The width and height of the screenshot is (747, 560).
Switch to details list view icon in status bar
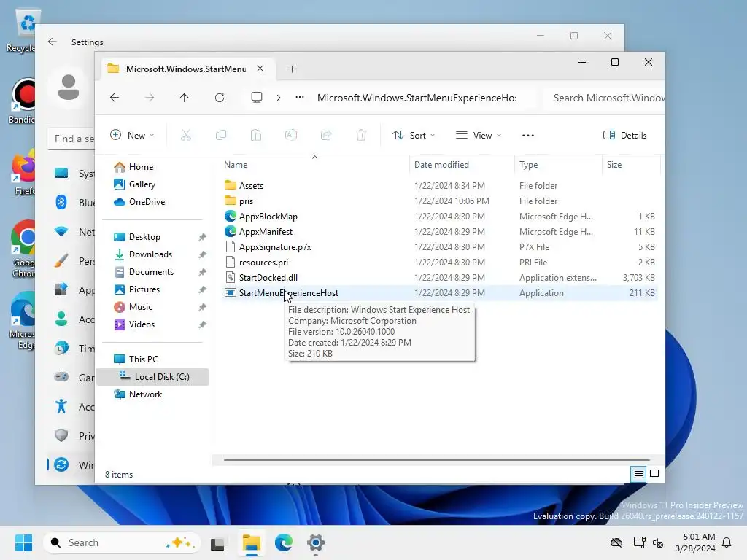[639, 474]
